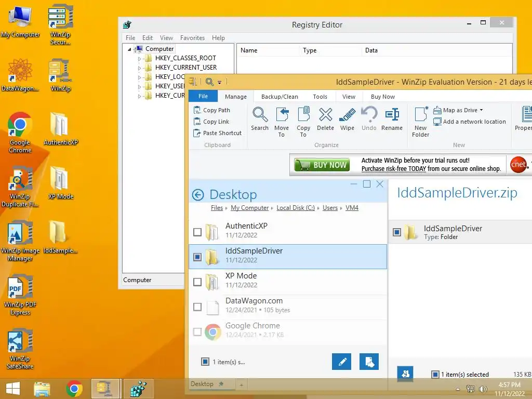Show hidden icons in system tray
532x399 pixels.
point(458,389)
